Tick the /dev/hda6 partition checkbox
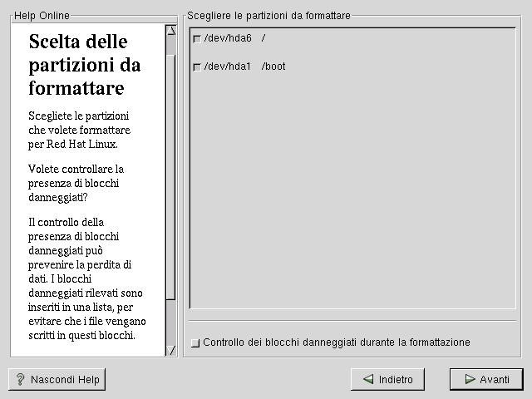 [197, 39]
